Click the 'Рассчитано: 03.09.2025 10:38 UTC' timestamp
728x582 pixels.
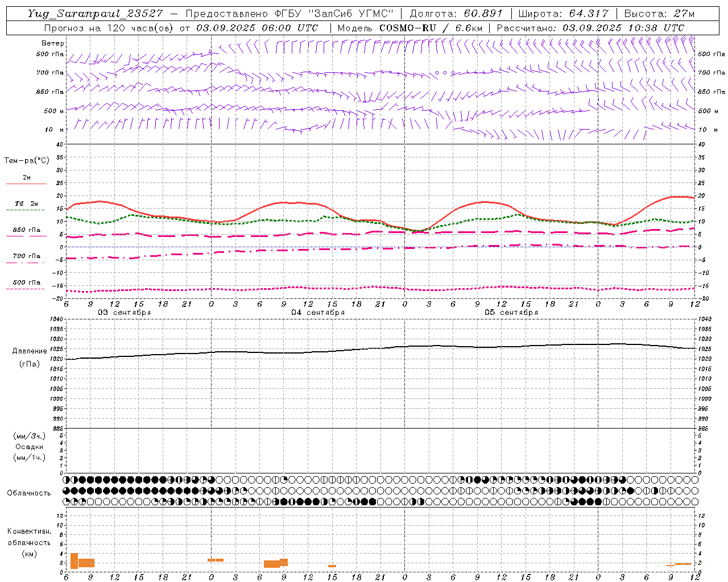pyautogui.click(x=590, y=28)
